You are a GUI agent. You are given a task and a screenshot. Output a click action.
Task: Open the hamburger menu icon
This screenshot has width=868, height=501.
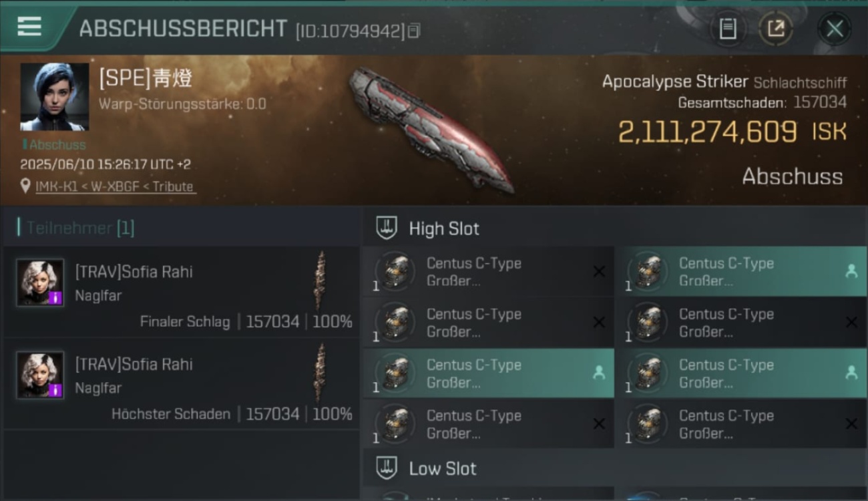29,27
